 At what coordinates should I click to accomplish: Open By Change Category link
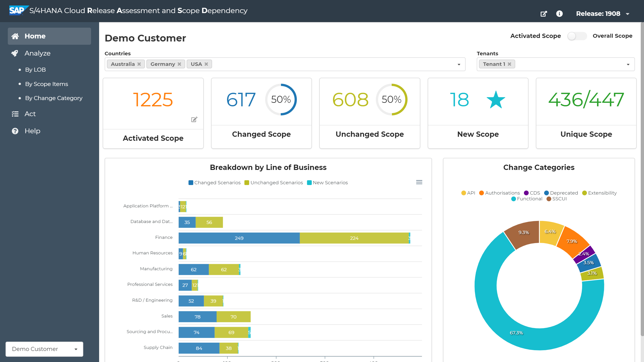[54, 98]
